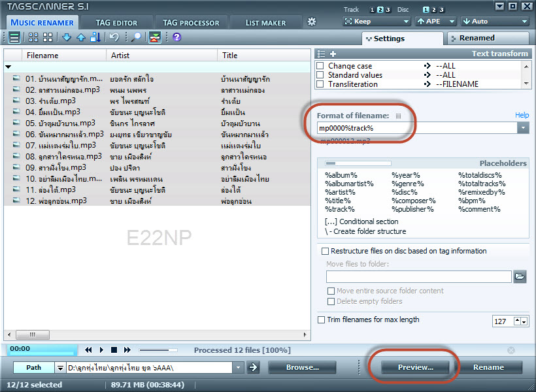Screen dimensions: 536x392
Task: Set Track number format to 1
Action: [373, 10]
